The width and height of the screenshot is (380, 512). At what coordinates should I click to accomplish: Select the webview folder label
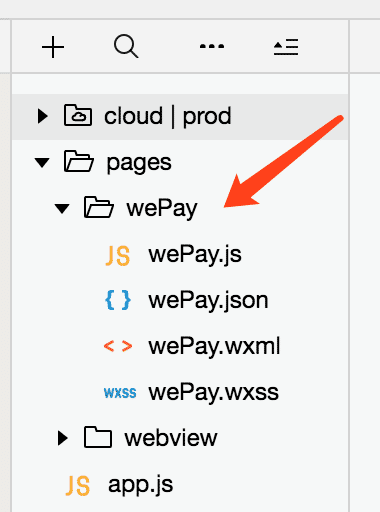[171, 438]
